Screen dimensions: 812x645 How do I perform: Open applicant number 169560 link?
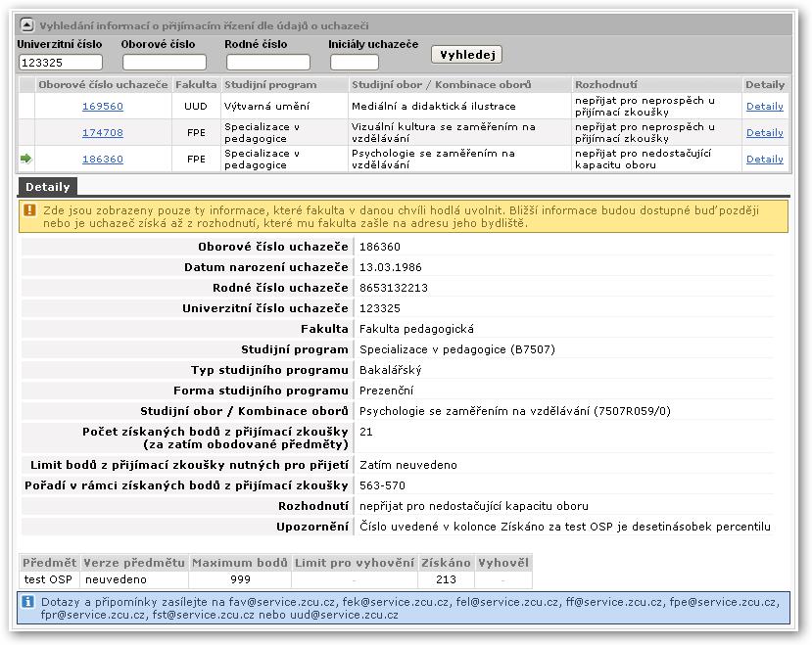(x=103, y=106)
